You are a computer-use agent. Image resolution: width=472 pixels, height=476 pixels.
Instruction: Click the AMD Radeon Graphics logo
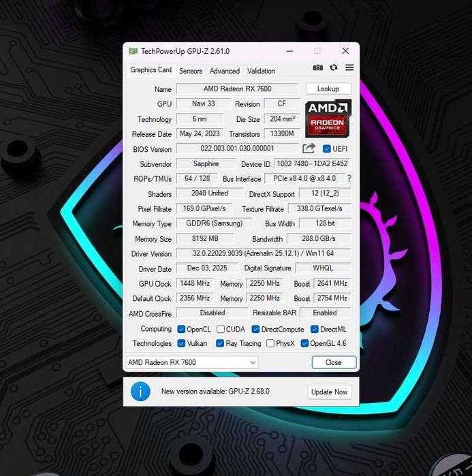coord(328,118)
